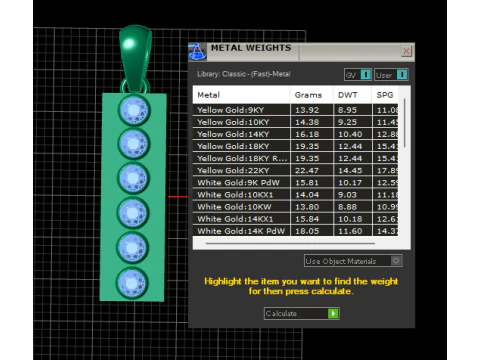The width and height of the screenshot is (480, 360).
Task: Select the White Gold:10KX1 row
Action: 295,195
